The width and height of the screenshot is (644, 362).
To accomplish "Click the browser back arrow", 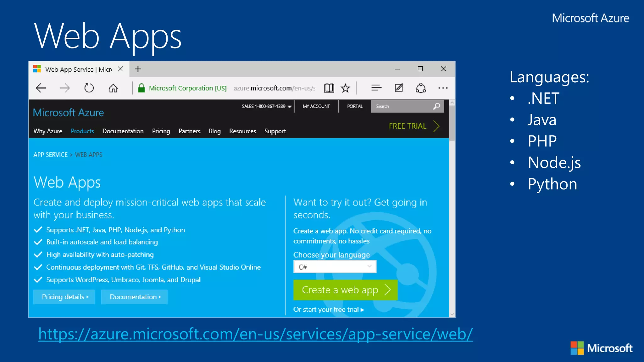I will 41,88.
